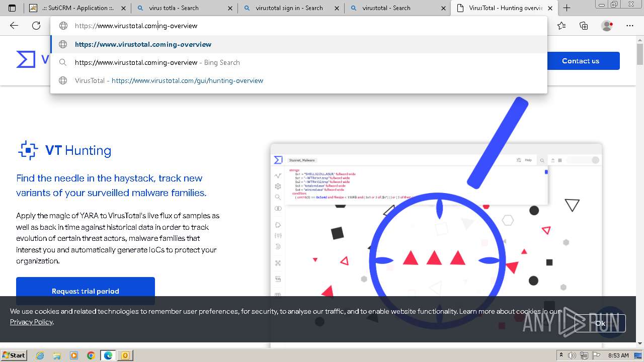Click the graph icon in preview sidebar
Image resolution: width=644 pixels, height=362 pixels.
coord(278,176)
